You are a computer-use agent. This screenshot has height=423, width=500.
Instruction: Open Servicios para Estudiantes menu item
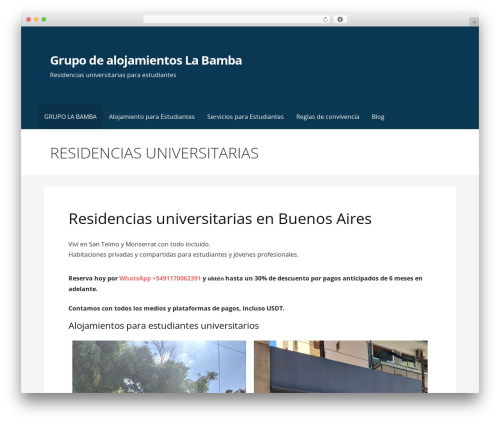(x=245, y=117)
